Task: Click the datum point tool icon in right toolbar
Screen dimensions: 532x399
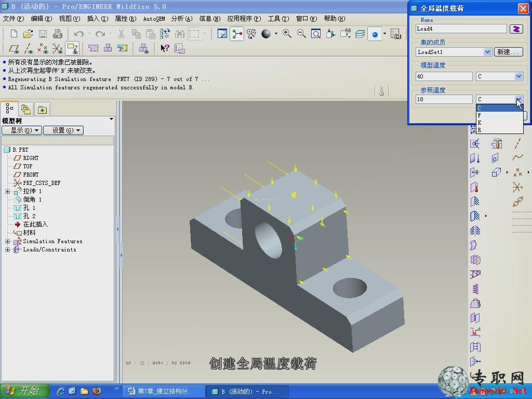Action: 518,172
